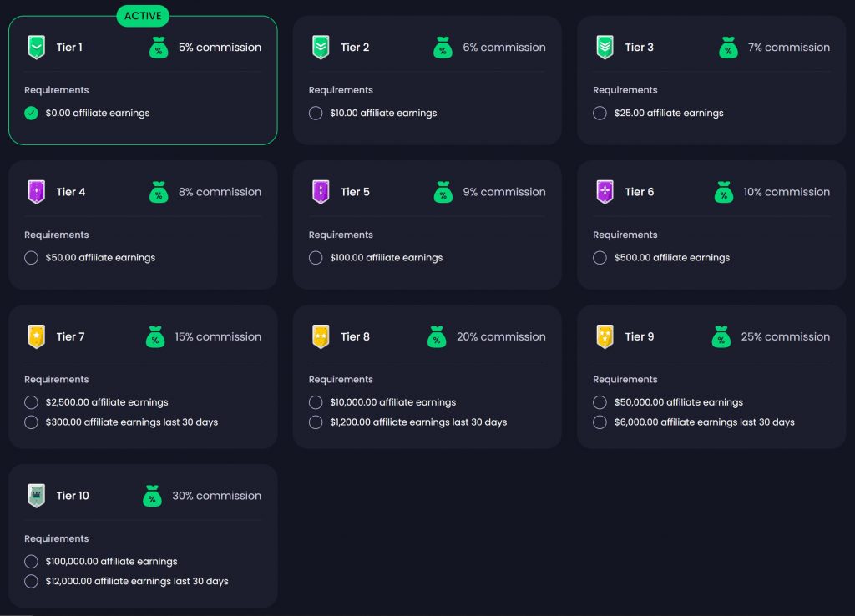Select the Tier 9 shield icon

[x=604, y=336]
